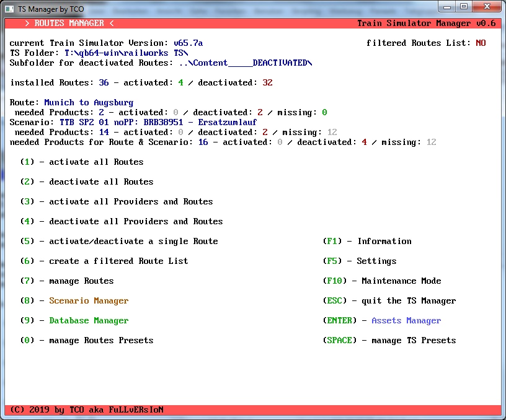
Task: Choose (4) deactivate all Providers and Routes
Action: 122,221
